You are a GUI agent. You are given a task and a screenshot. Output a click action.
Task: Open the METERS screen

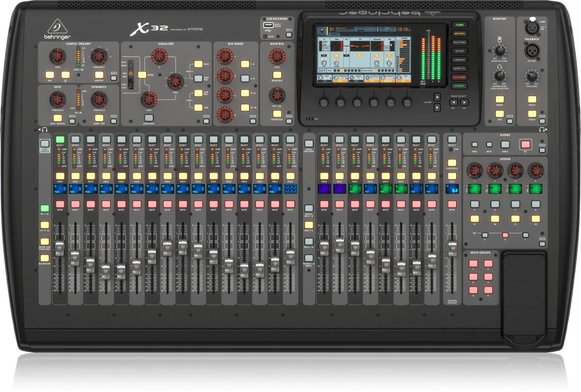click(460, 33)
